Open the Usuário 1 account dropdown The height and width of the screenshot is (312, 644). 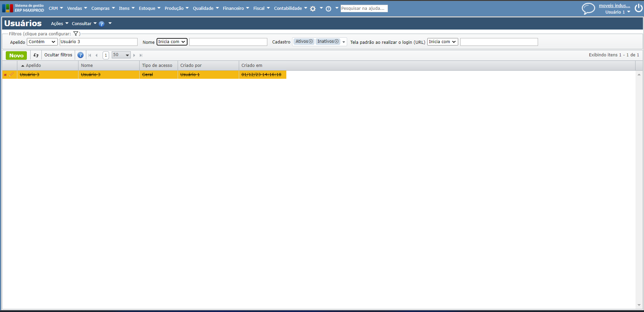pos(618,12)
